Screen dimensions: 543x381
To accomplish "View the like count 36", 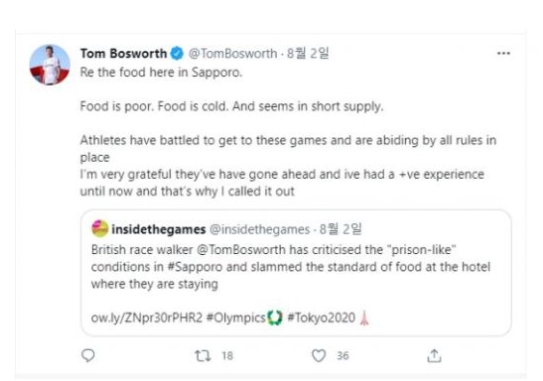I will tap(343, 356).
